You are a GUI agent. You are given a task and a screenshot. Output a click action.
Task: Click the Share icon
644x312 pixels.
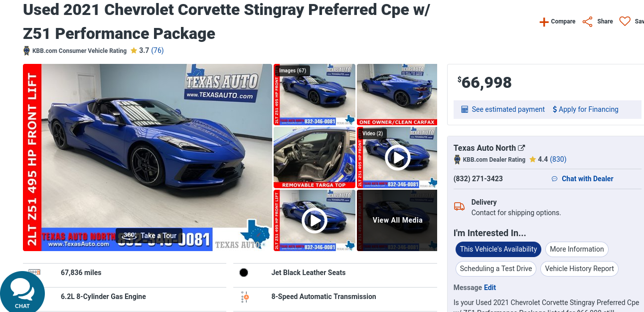588,21
